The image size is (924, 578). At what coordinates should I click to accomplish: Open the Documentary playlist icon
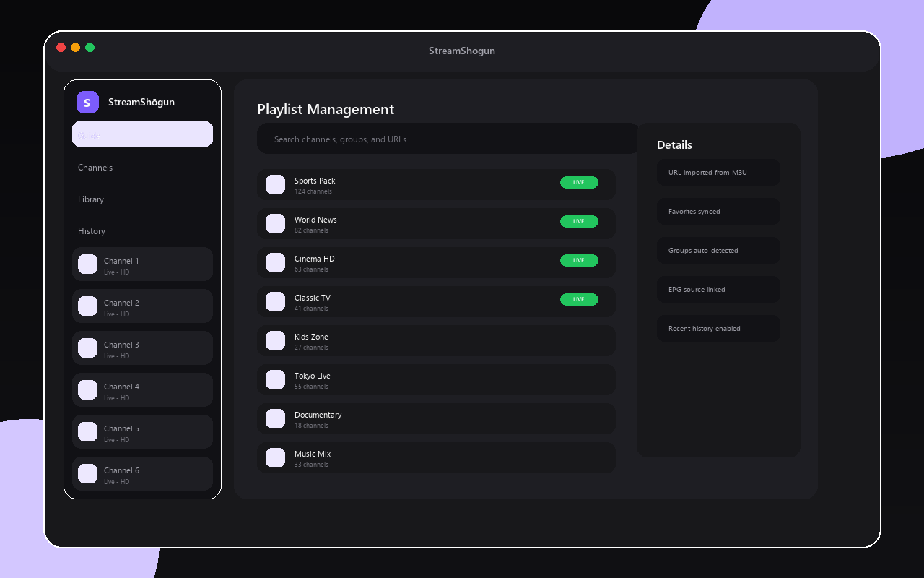[275, 419]
